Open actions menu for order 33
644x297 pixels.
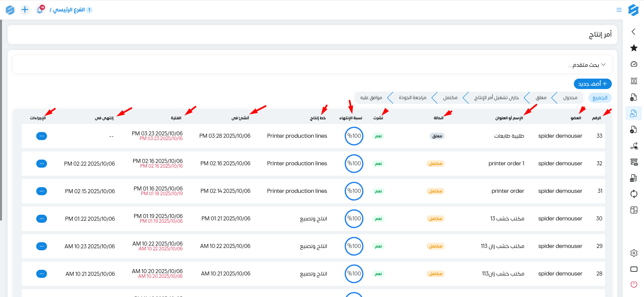(x=42, y=136)
